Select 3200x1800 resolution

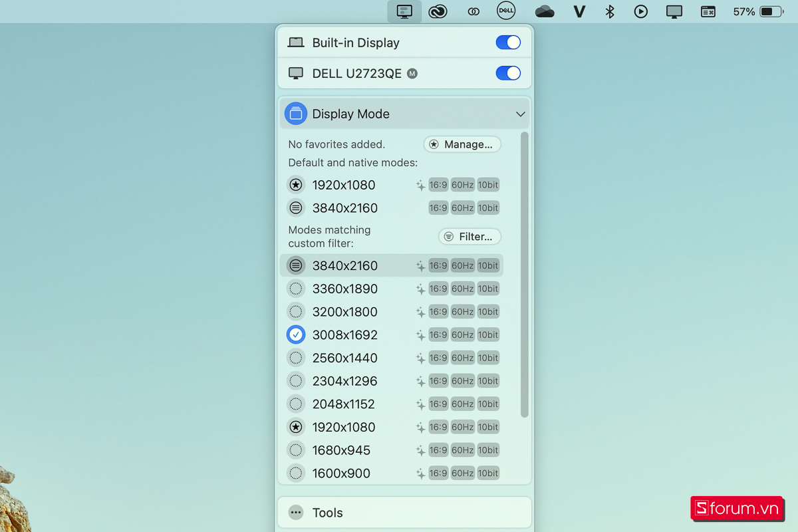(x=391, y=312)
